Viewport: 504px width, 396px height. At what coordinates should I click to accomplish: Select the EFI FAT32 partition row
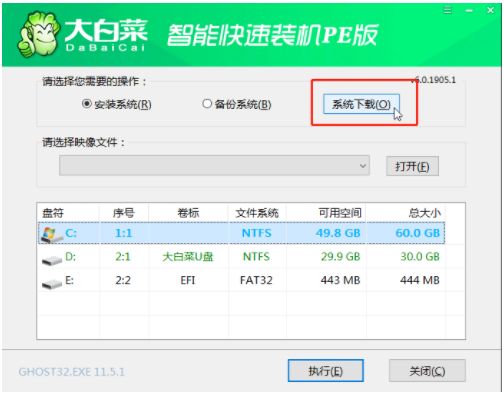point(241,280)
